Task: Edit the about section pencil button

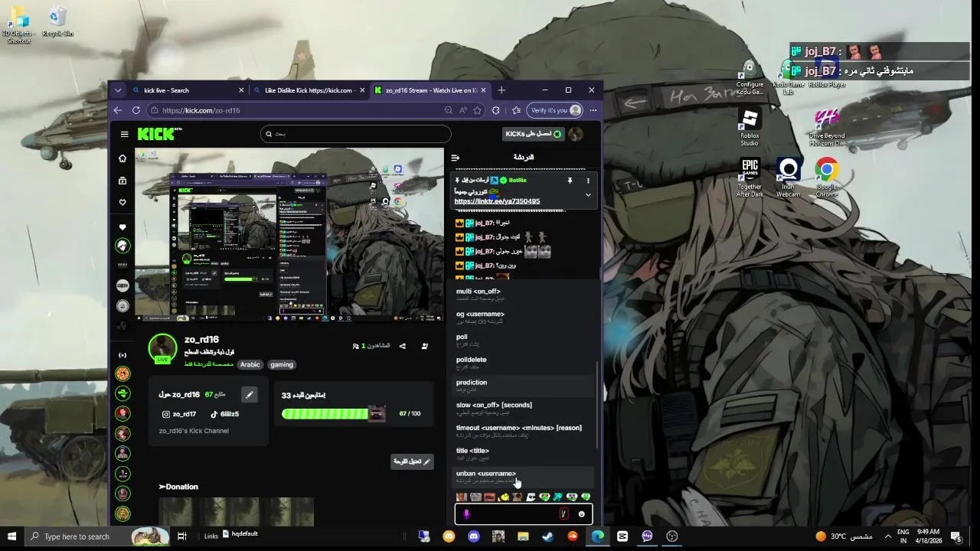Action: tap(249, 395)
